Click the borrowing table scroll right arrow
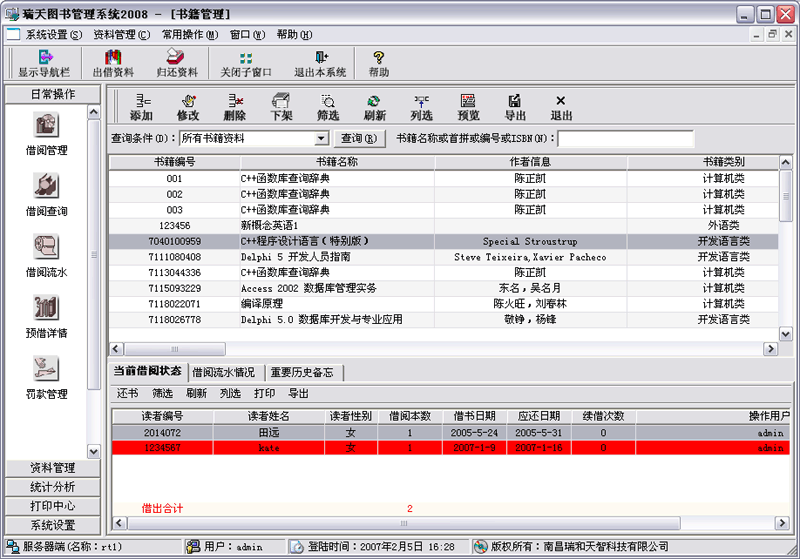 (782, 523)
